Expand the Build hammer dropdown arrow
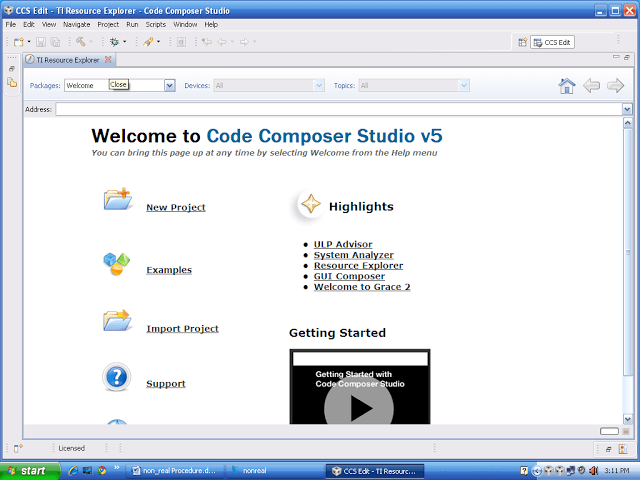This screenshot has width=640, height=480. point(91,42)
